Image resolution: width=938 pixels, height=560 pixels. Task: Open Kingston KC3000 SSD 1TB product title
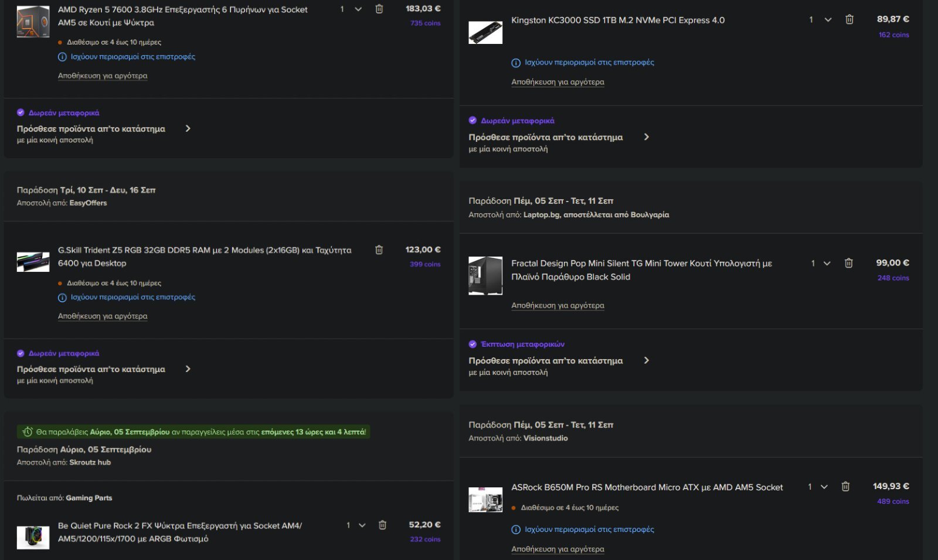point(618,20)
